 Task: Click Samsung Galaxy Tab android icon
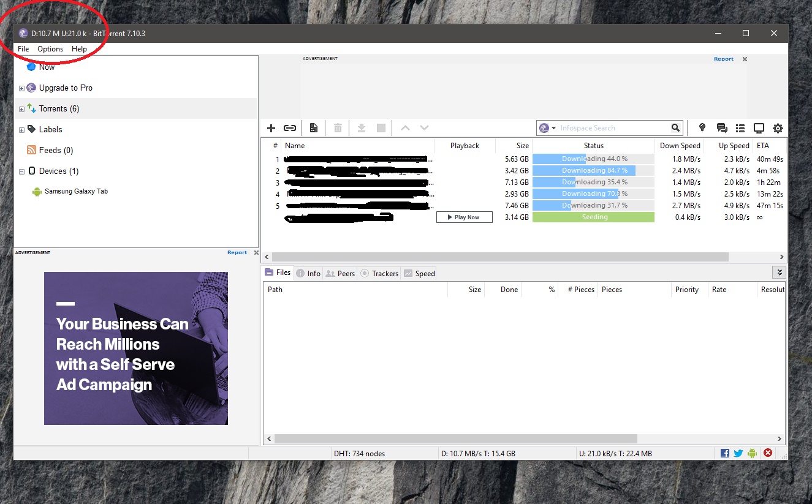(x=37, y=192)
